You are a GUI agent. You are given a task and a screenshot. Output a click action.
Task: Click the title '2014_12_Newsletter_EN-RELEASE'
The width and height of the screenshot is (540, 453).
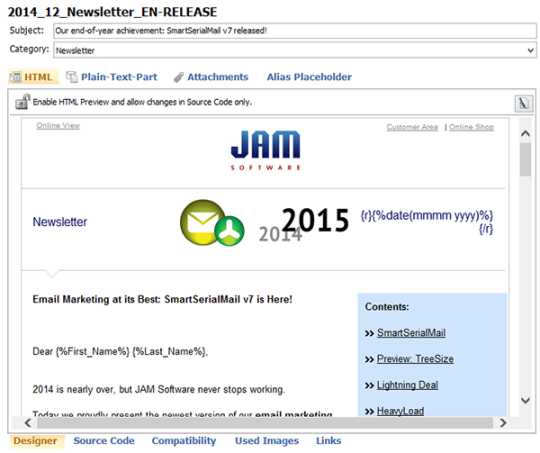point(112,12)
